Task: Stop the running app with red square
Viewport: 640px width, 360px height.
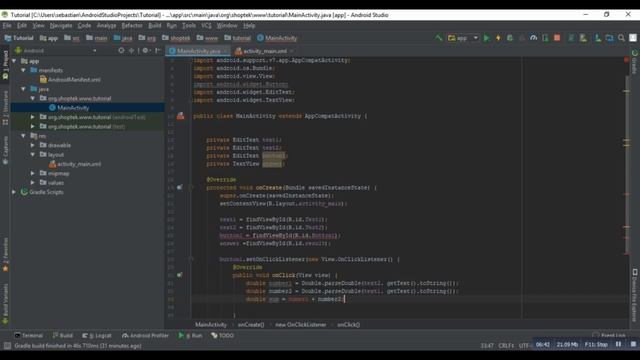Action: [x=557, y=38]
